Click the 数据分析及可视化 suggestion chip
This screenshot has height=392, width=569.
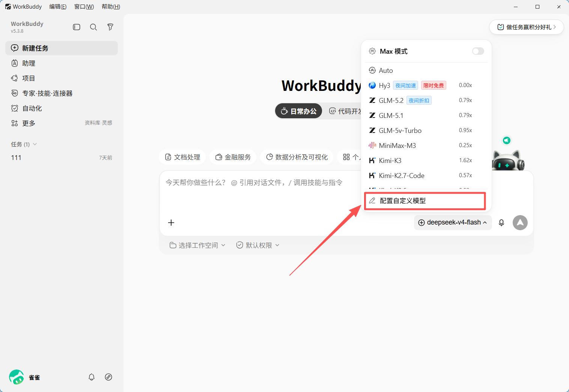pos(297,157)
